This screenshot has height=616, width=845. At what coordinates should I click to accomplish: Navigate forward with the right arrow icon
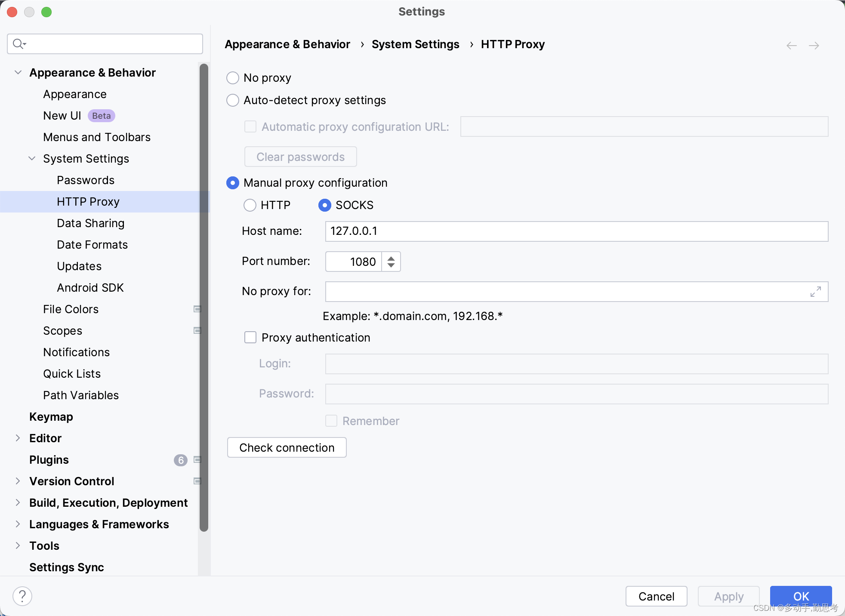(x=814, y=46)
